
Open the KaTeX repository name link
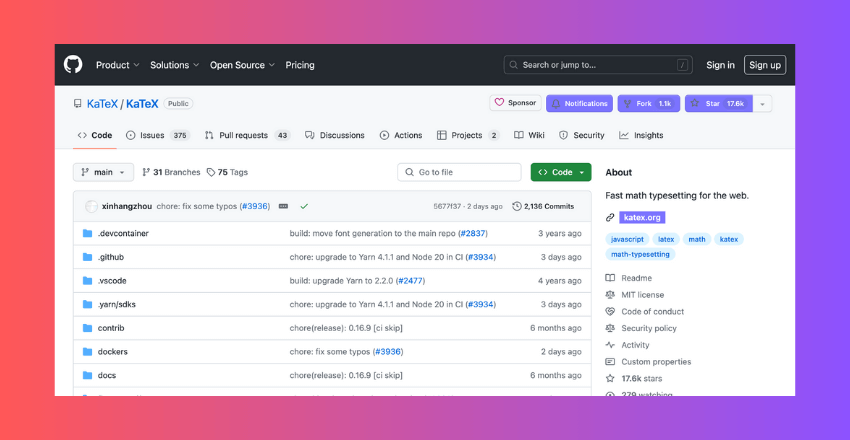pos(142,103)
